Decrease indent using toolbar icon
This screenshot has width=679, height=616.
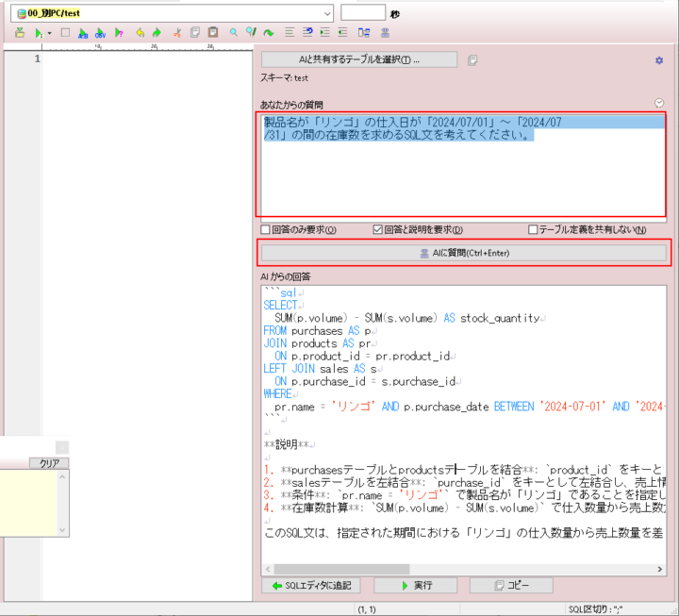[342, 32]
